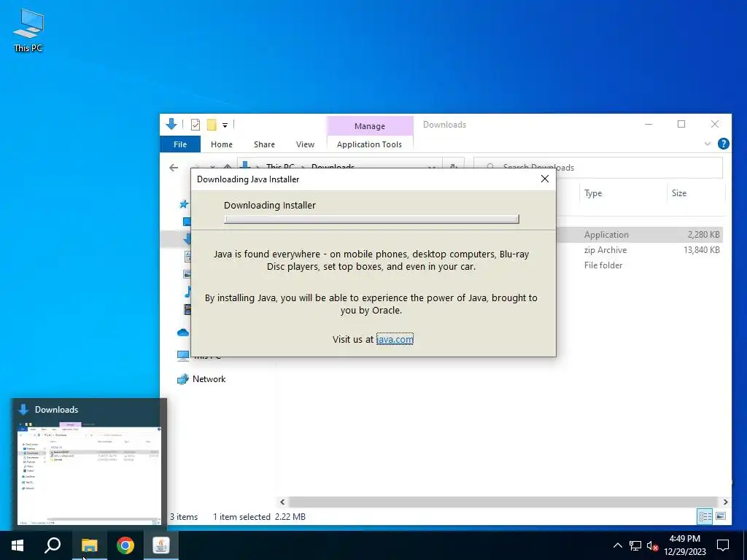Click the muted volume tray icon
The height and width of the screenshot is (560, 747).
coord(652,545)
